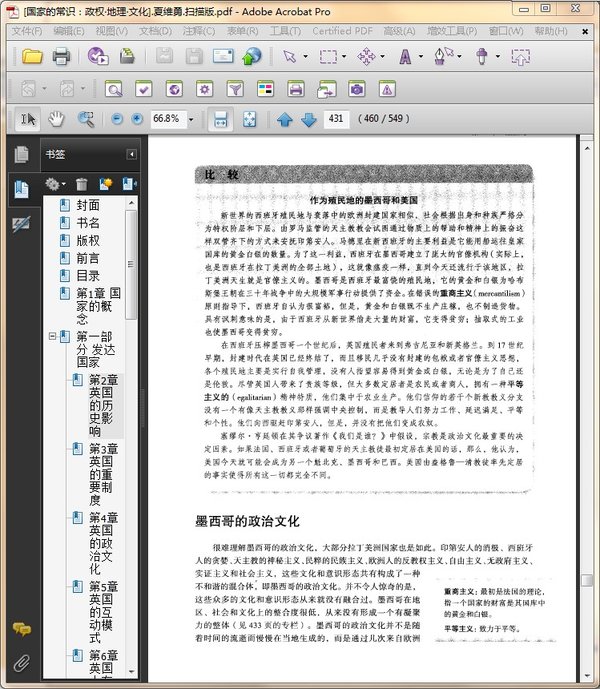
Task: Open the Signatures panel icon
Action: pyautogui.click(x=21, y=224)
